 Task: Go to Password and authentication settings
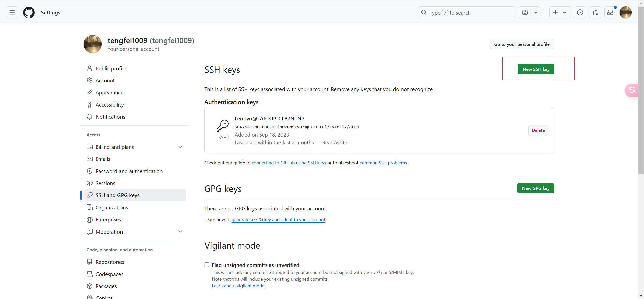click(129, 171)
